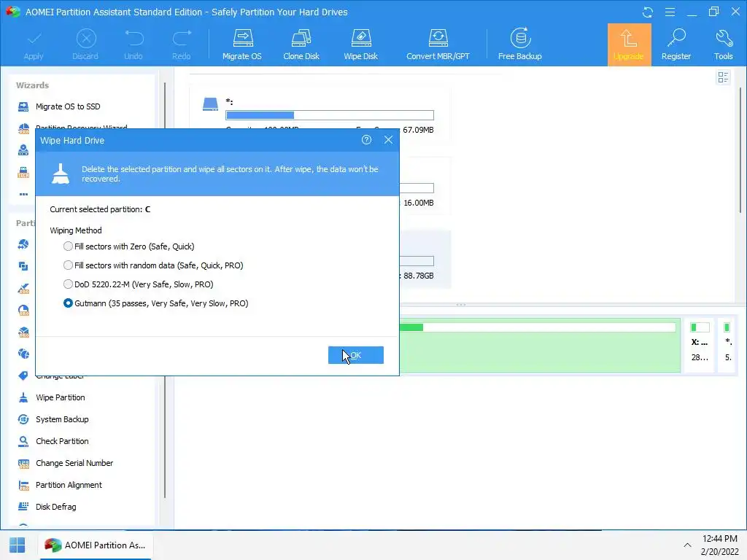Image resolution: width=747 pixels, height=560 pixels.
Task: Click AOMEI Partition Assistant taskbar button
Action: click(x=96, y=545)
